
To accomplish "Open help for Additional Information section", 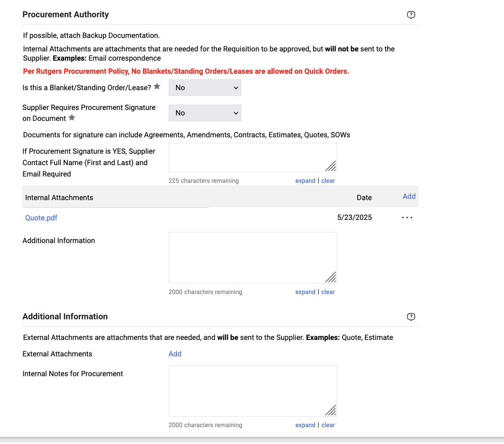I will pyautogui.click(x=411, y=317).
